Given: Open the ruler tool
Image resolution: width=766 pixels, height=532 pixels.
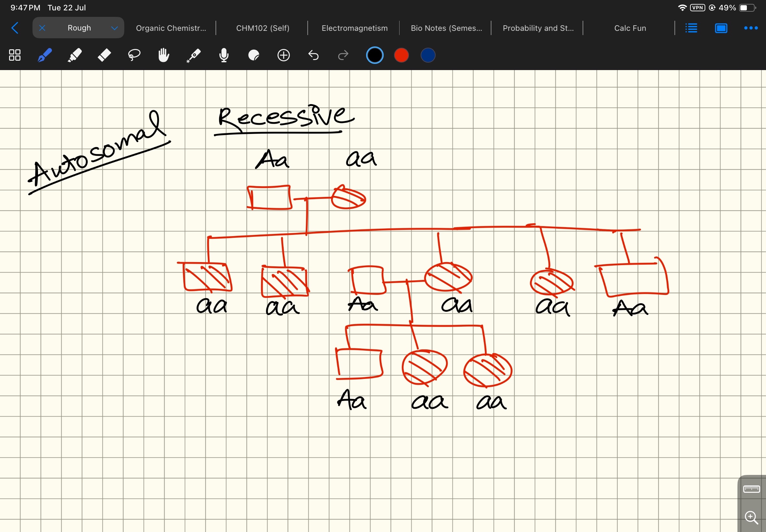Looking at the screenshot, I should [x=751, y=489].
